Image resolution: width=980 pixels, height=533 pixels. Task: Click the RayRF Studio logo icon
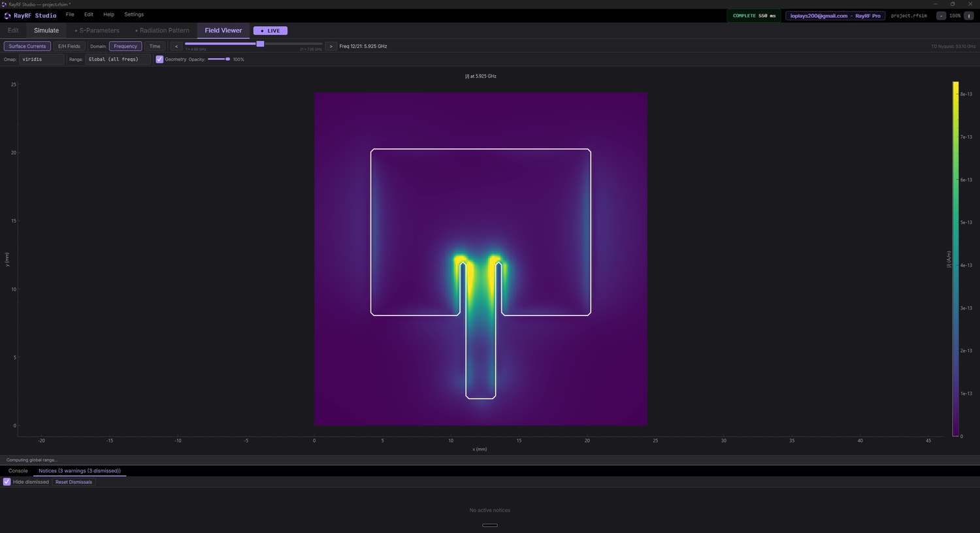pos(7,16)
